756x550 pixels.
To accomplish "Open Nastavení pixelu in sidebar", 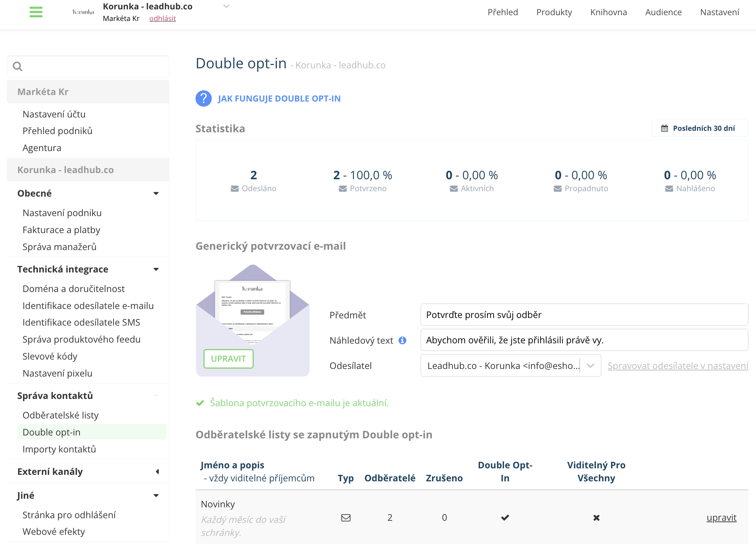I will coord(57,373).
